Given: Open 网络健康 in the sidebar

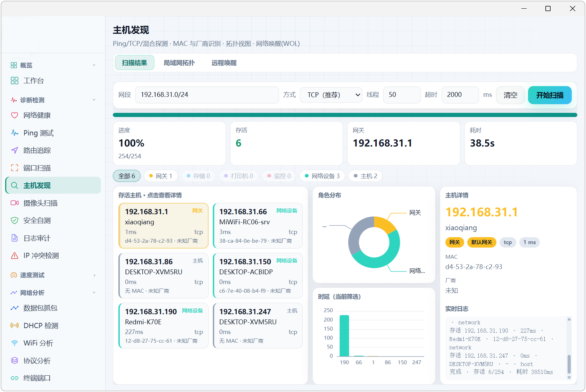Looking at the screenshot, I should click(53, 115).
